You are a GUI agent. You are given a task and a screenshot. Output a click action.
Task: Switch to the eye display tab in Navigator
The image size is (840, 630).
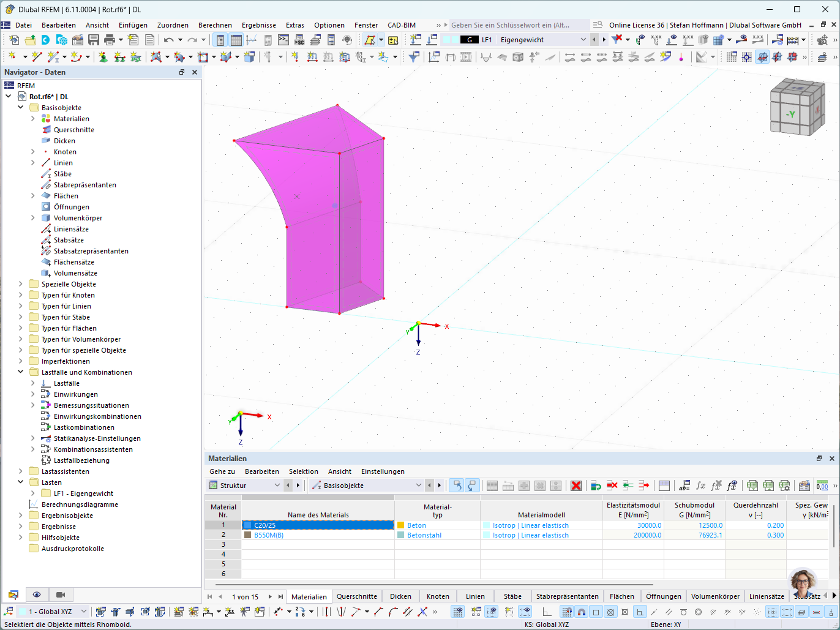37,594
